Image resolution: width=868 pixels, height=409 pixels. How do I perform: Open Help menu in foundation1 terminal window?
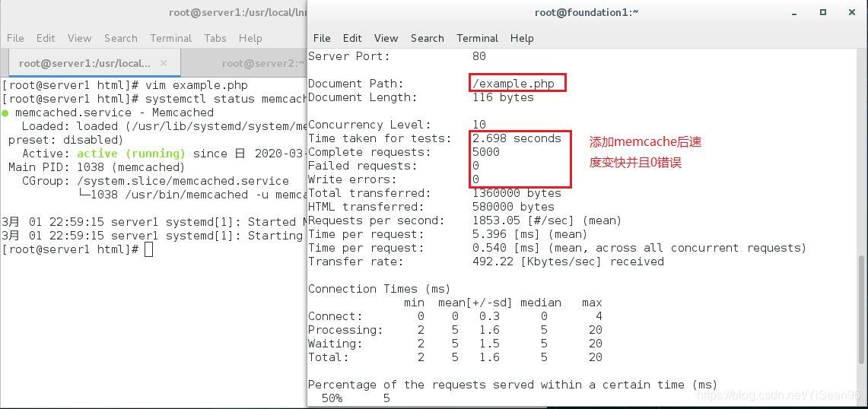pyautogui.click(x=521, y=38)
